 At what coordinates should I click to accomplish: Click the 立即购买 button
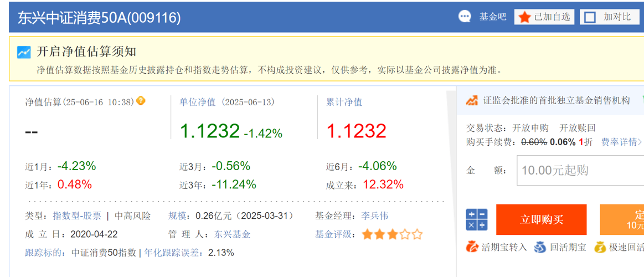(542, 219)
